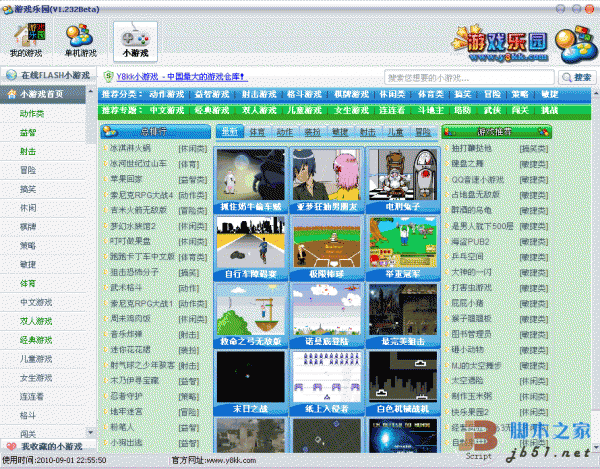
Task: Open 图书管理员 in 游戏推荐 list
Action: coord(472,334)
